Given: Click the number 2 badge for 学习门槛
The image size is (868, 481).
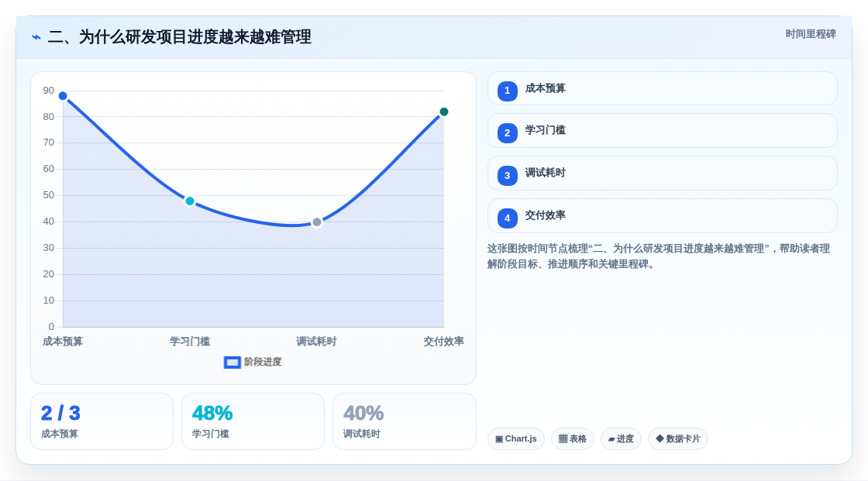Looking at the screenshot, I should click(507, 133).
